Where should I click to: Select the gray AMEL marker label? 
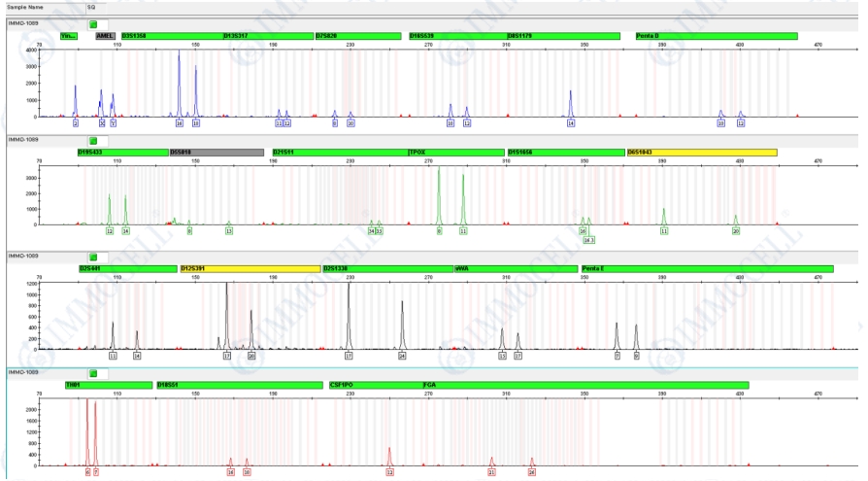(106, 36)
